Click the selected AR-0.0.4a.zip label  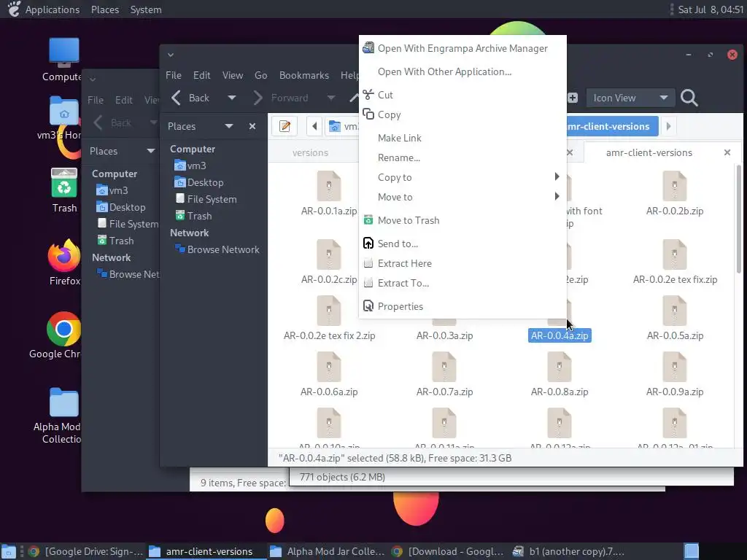(560, 335)
